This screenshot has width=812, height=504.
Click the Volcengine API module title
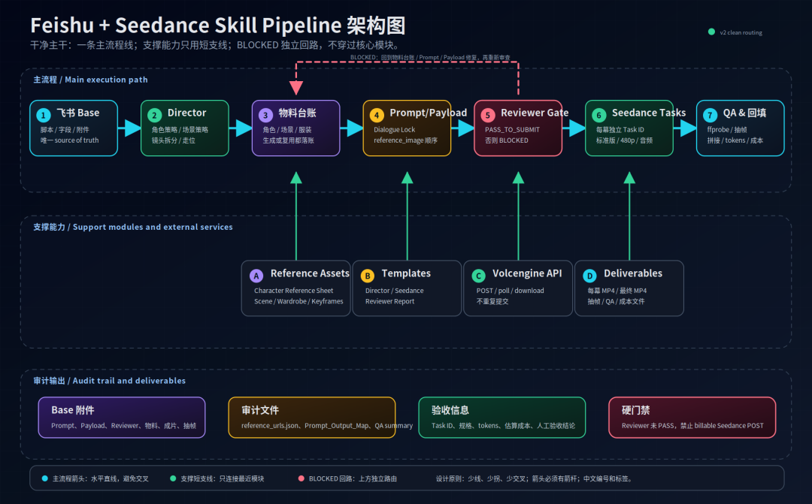[527, 273]
